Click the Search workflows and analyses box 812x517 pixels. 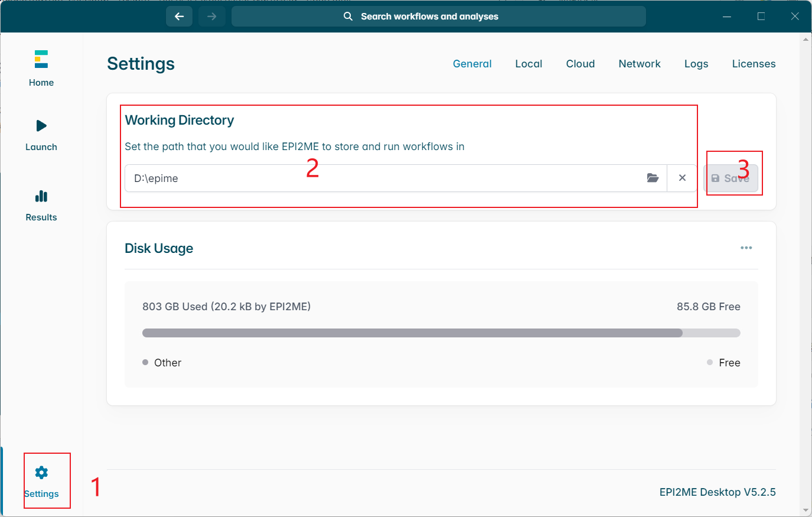[439, 17]
